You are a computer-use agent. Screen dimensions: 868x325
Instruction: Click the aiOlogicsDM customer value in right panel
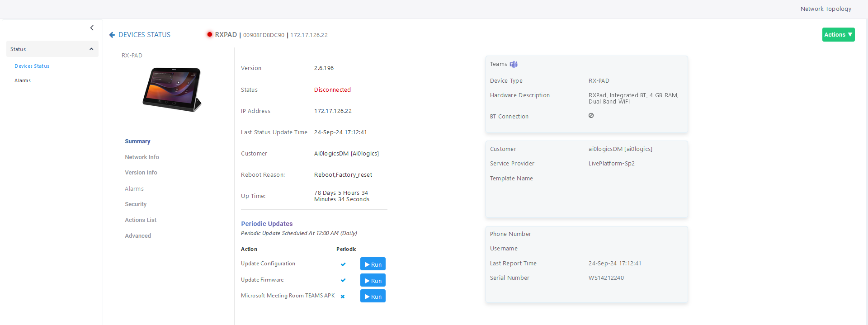[620, 149]
